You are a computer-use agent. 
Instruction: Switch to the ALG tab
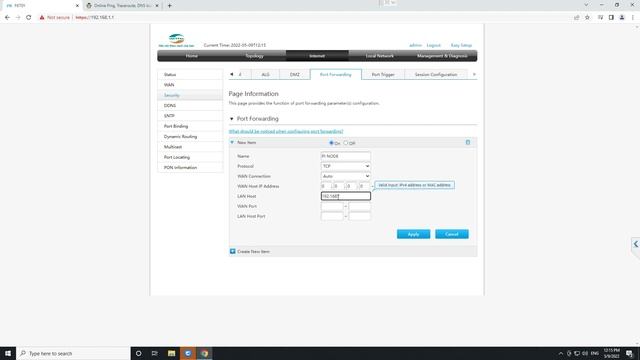click(x=265, y=75)
